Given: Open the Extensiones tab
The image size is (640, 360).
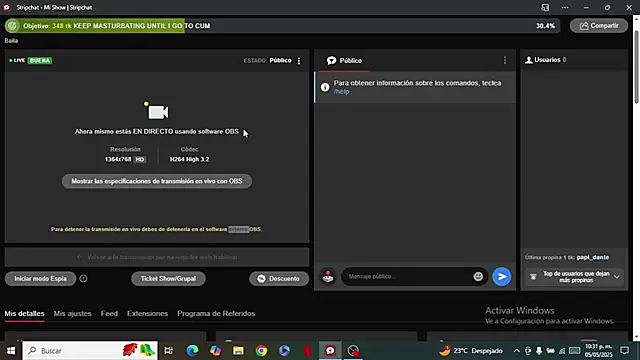Looking at the screenshot, I should [147, 313].
